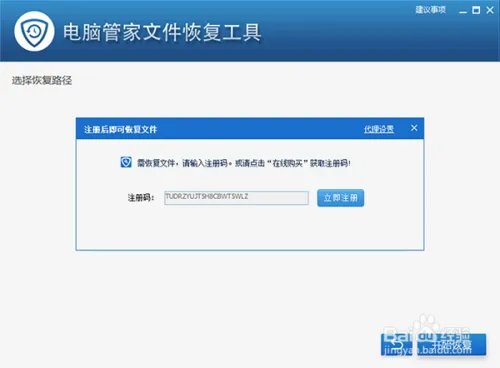This screenshot has width=500, height=368.
Task: Close the 注册后即可恢复文件 dialog
Action: tap(414, 128)
